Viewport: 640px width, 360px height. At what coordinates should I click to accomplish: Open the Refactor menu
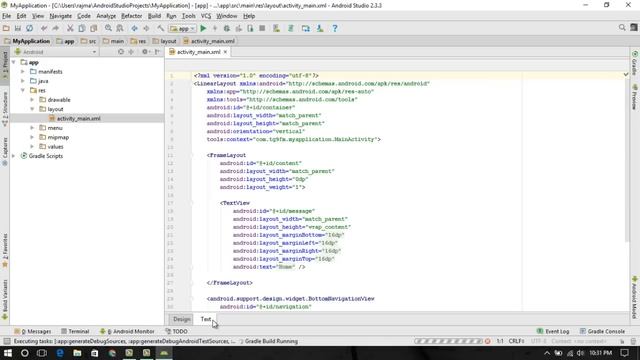coord(131,16)
